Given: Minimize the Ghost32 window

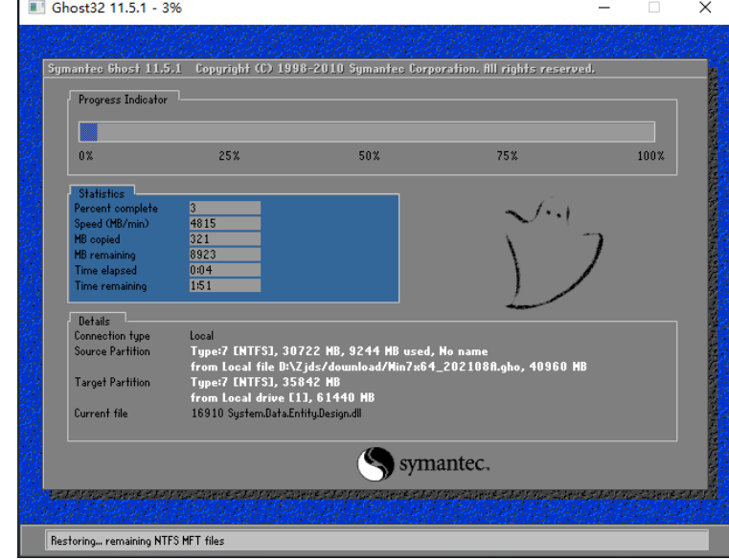Looking at the screenshot, I should 604,8.
